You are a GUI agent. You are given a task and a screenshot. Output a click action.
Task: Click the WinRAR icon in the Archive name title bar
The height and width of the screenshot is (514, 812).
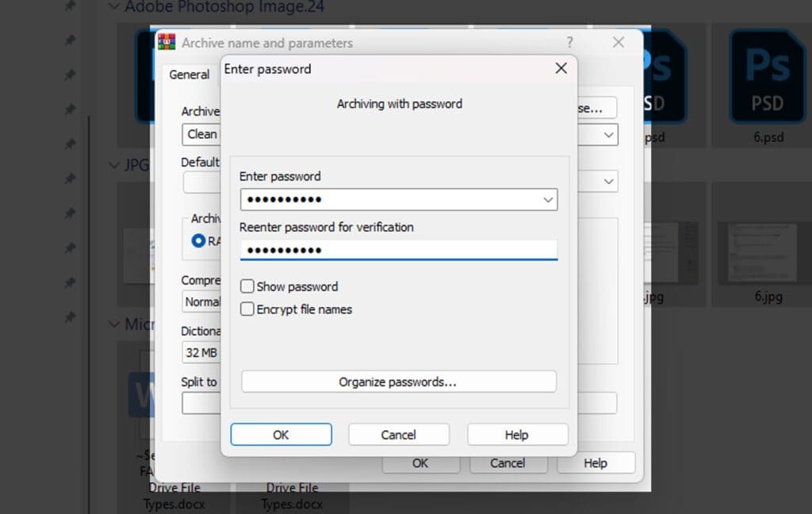coord(167,42)
